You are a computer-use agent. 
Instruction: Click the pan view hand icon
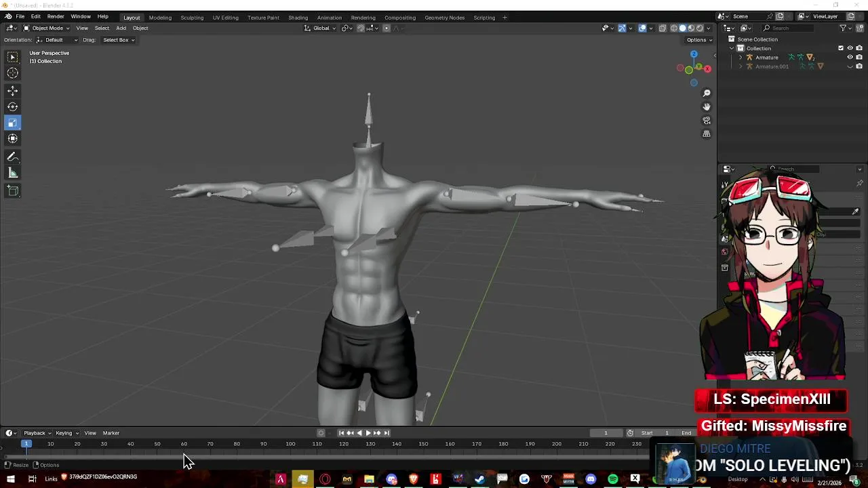tap(707, 107)
